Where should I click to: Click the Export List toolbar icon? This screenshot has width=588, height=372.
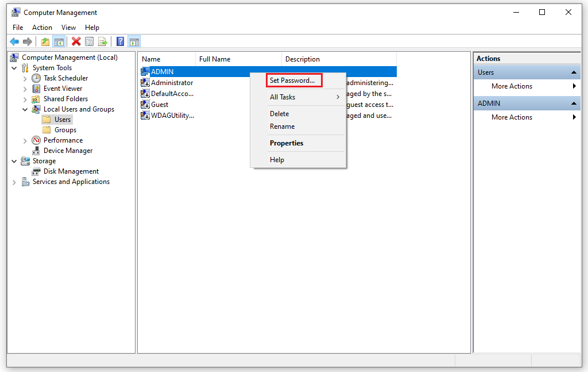(x=103, y=41)
